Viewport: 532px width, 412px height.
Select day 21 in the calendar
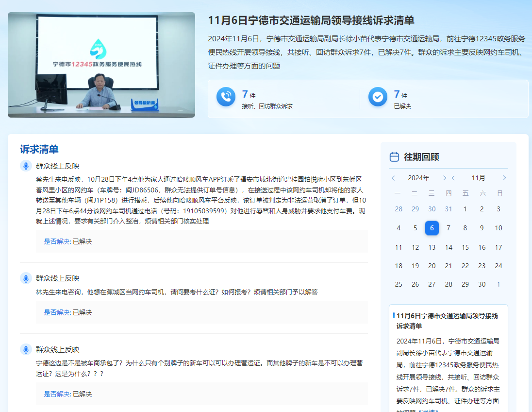point(449,266)
